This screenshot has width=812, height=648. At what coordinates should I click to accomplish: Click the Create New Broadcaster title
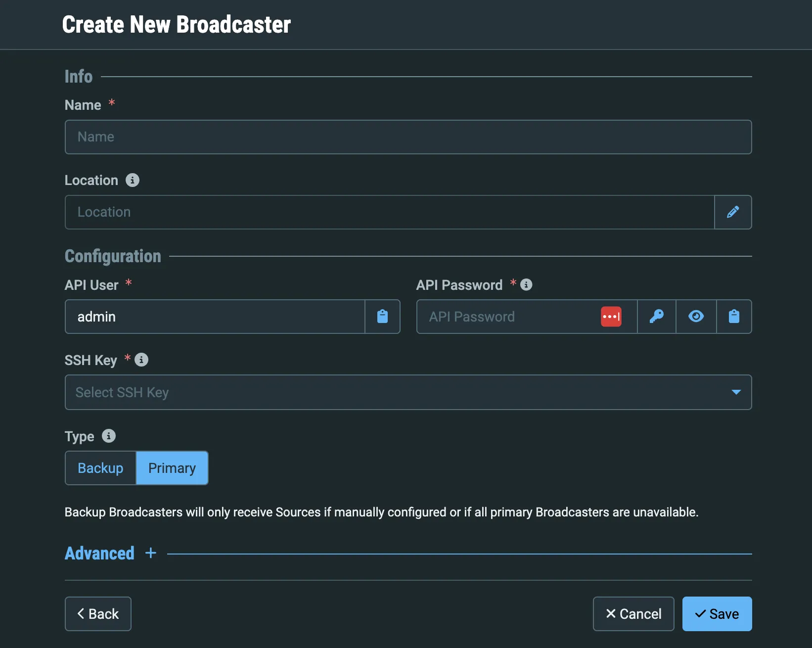pyautogui.click(x=177, y=25)
